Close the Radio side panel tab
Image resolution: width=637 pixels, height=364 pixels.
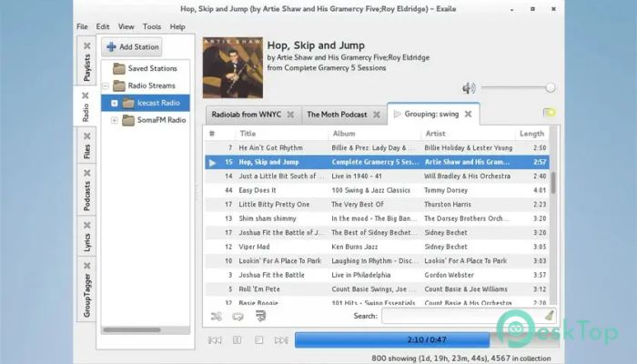pos(86,96)
